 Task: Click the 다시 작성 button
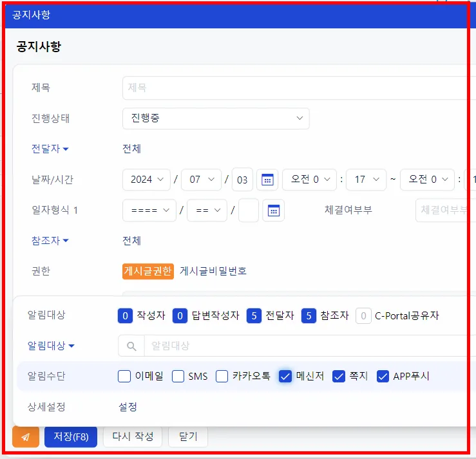tap(133, 437)
